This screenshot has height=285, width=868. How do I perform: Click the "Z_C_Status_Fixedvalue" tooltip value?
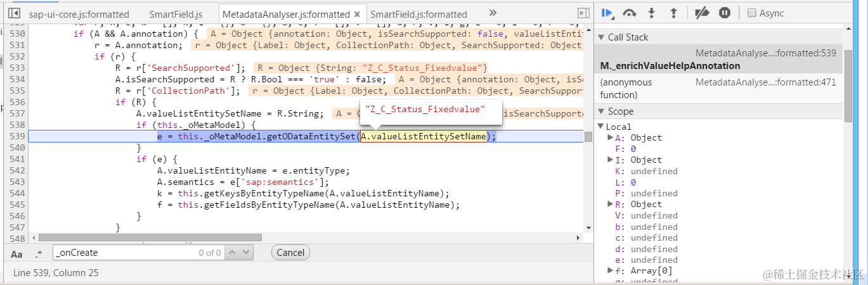click(425, 110)
